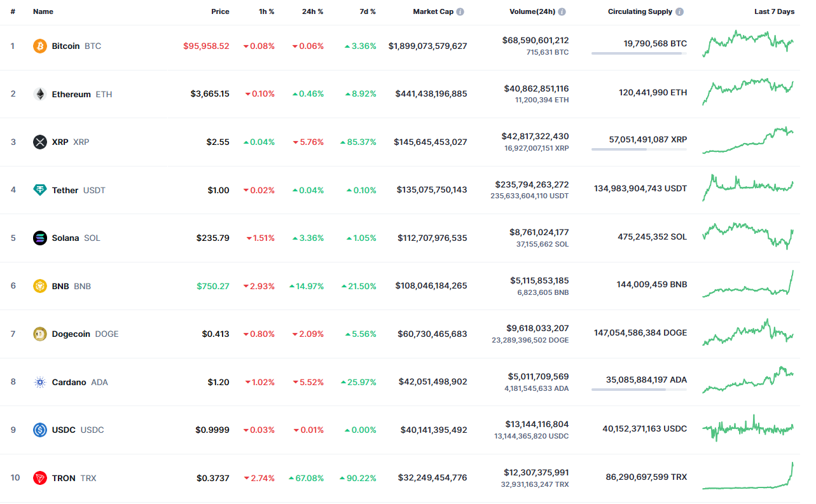The width and height of the screenshot is (816, 504).
Task: Click the Dogecoin logo icon
Action: pyautogui.click(x=40, y=334)
